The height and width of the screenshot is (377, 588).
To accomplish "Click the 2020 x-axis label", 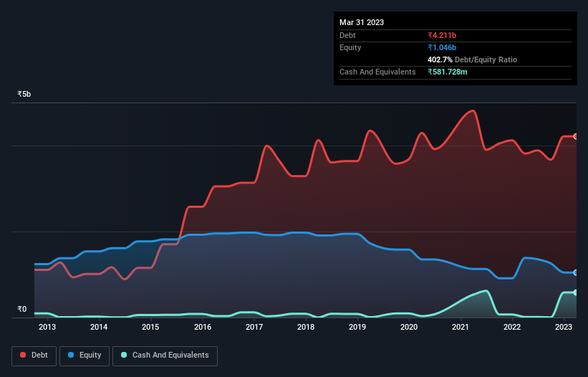I will click(x=409, y=327).
